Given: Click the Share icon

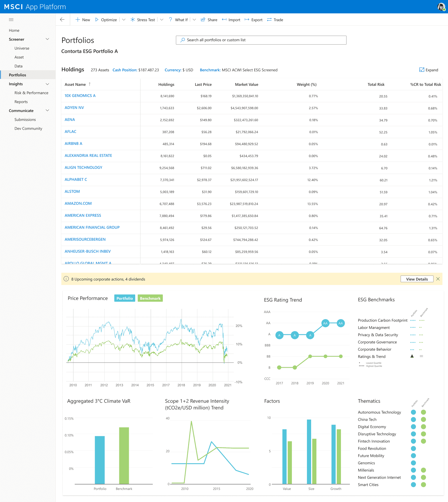Looking at the screenshot, I should pos(203,20).
